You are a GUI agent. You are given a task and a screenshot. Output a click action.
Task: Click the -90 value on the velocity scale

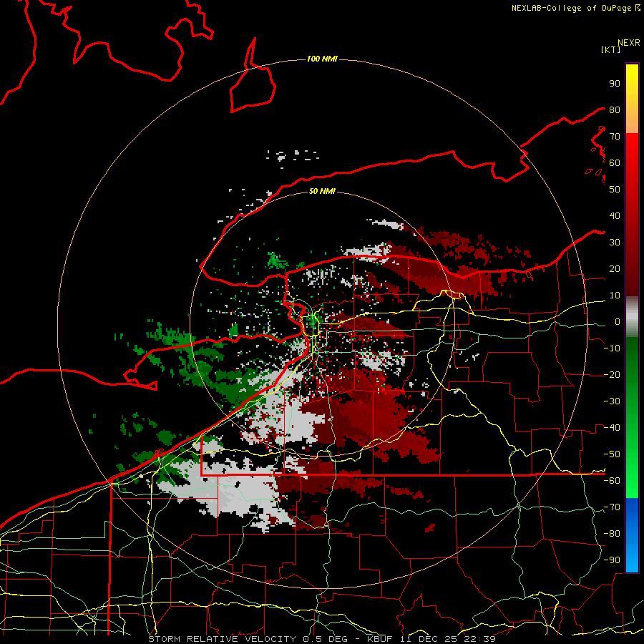pyautogui.click(x=612, y=560)
